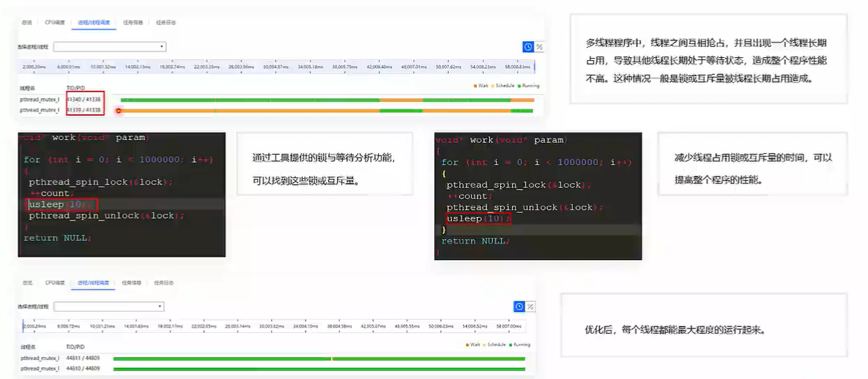Viewport: 868px width, 379px height.
Task: Click TID/PID column header in upper panel
Action: (x=75, y=87)
